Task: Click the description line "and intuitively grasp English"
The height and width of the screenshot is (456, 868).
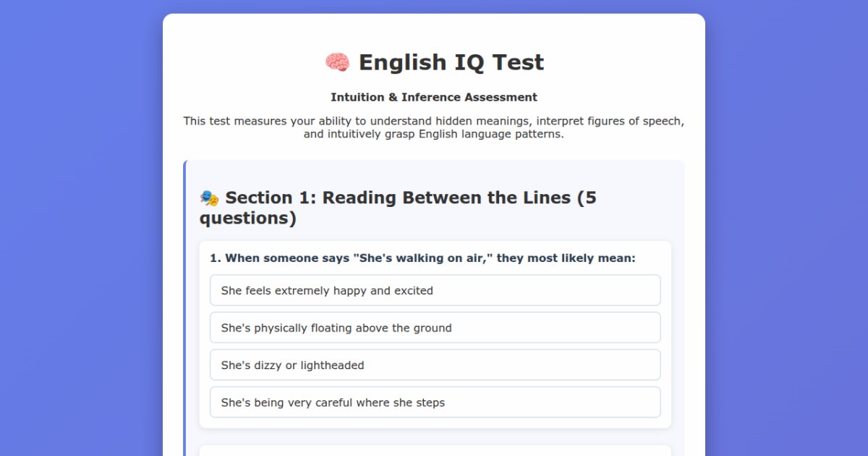Action: [434, 135]
